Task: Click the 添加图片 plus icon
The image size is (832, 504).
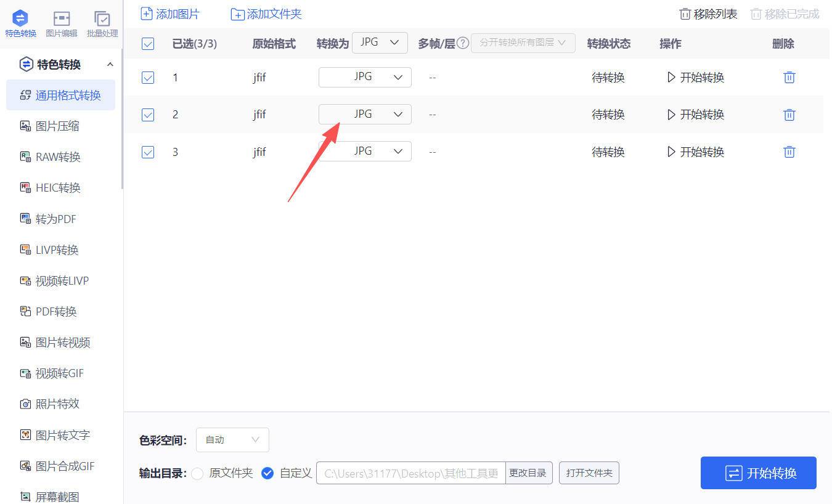Action: pos(147,14)
